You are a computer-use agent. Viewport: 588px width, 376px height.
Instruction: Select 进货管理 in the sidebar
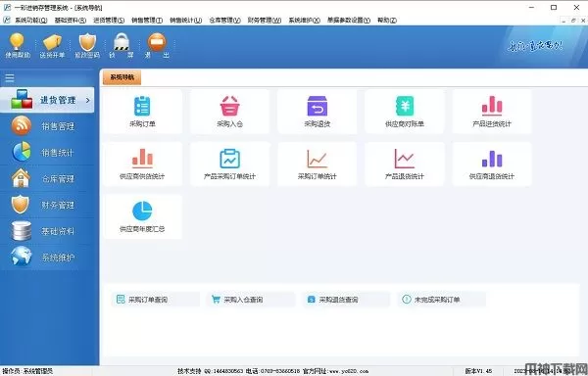tap(47, 100)
